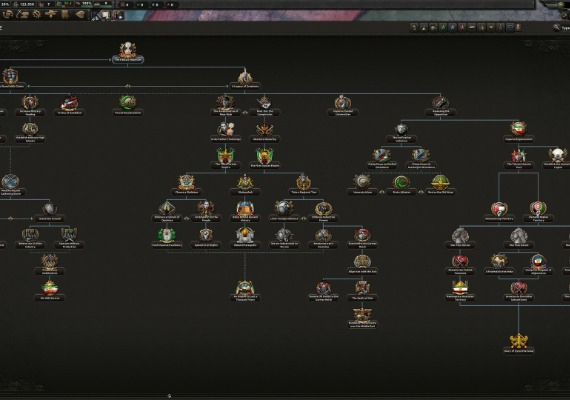Pick the Afghan-flag territory focus
Viewport: 570px width, 400px height.
[538, 211]
